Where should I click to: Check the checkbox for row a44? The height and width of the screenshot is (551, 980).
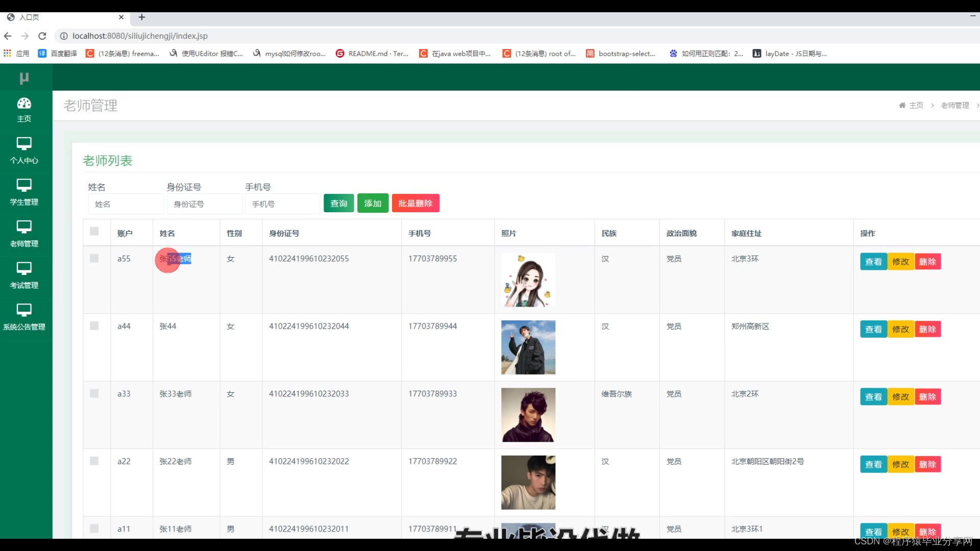94,325
